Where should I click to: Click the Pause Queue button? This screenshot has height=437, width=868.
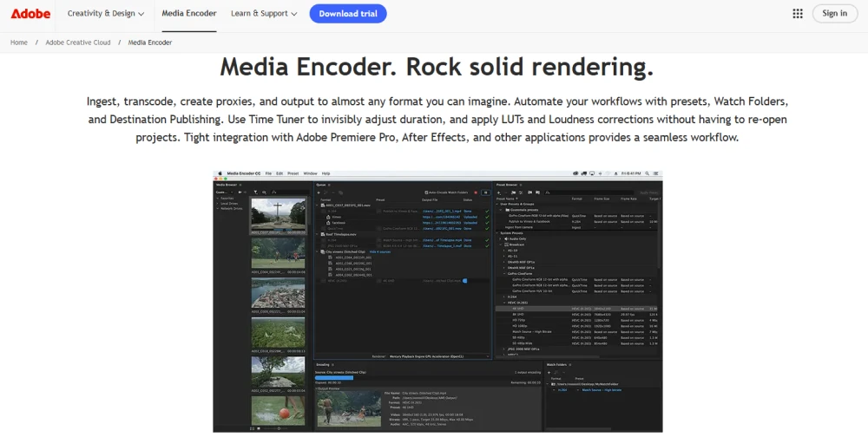click(485, 192)
